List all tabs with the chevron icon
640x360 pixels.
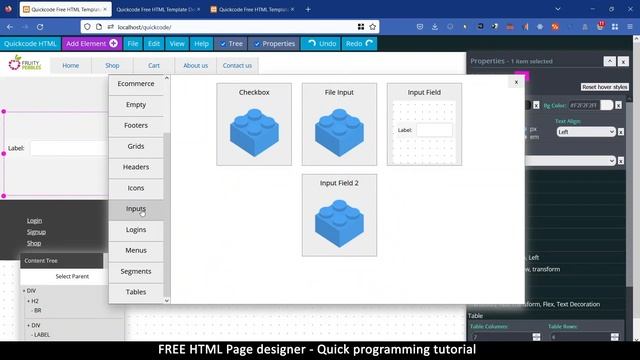click(558, 9)
